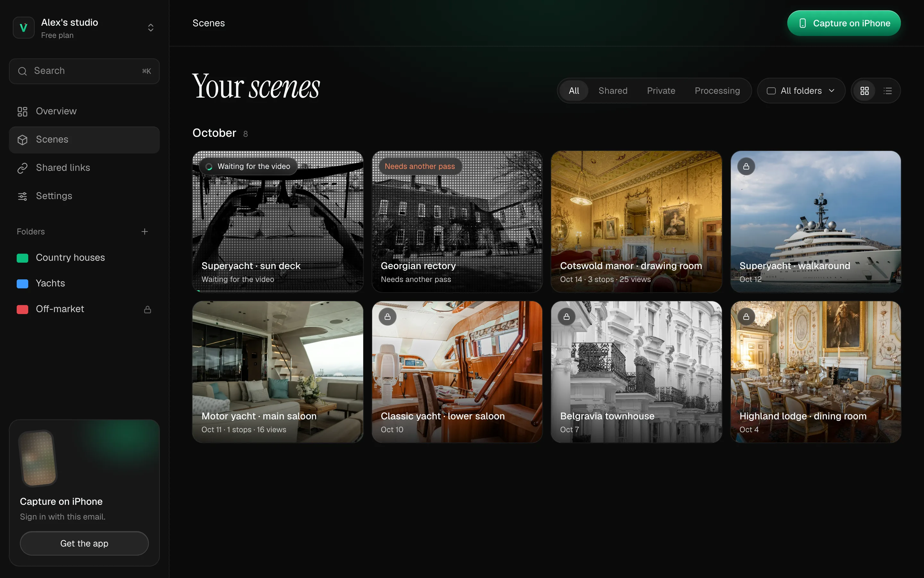This screenshot has height=578, width=924.
Task: Switch to list view
Action: coord(888,91)
